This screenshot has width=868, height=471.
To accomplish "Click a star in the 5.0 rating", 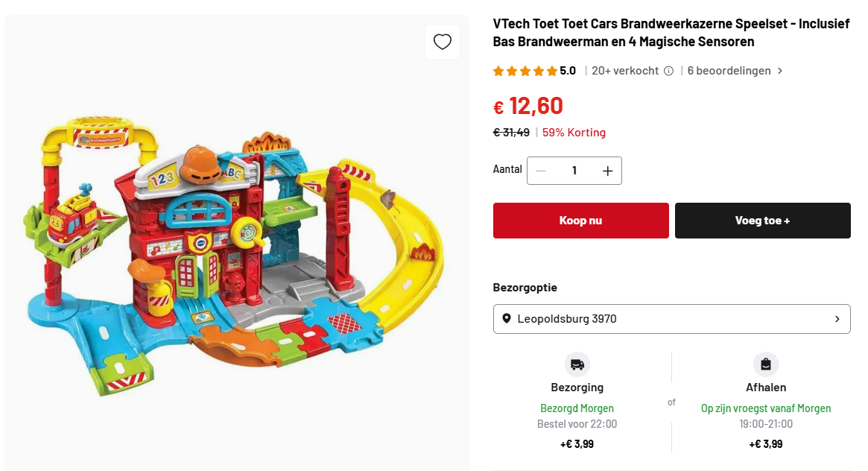I will (x=513, y=71).
